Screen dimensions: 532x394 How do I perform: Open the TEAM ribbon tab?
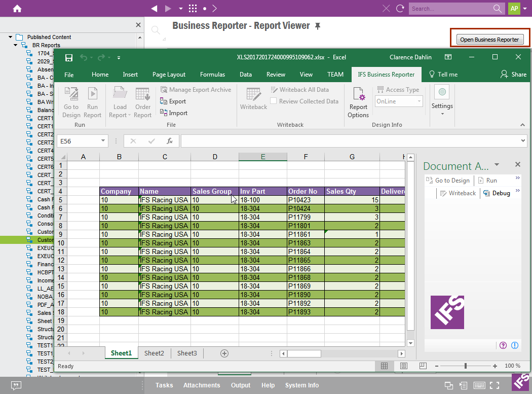click(x=335, y=75)
